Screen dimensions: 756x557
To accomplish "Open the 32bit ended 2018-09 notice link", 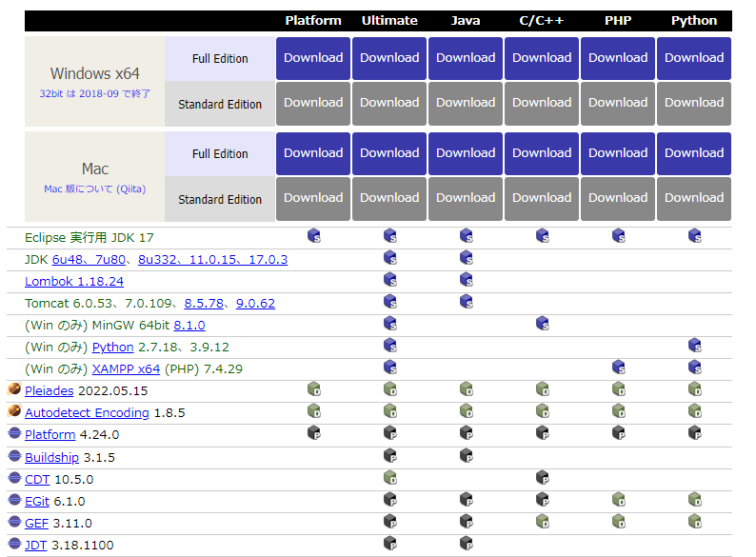I will 95,93.
